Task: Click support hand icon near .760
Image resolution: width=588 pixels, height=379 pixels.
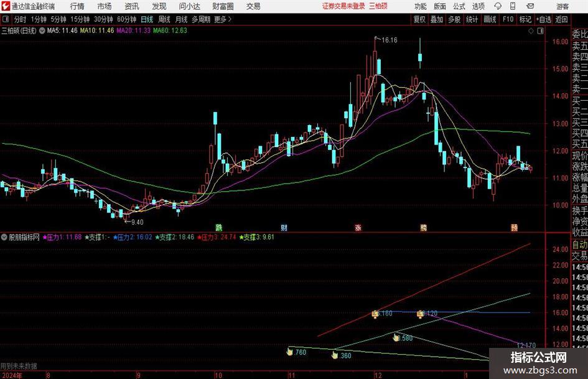Action: (289, 352)
